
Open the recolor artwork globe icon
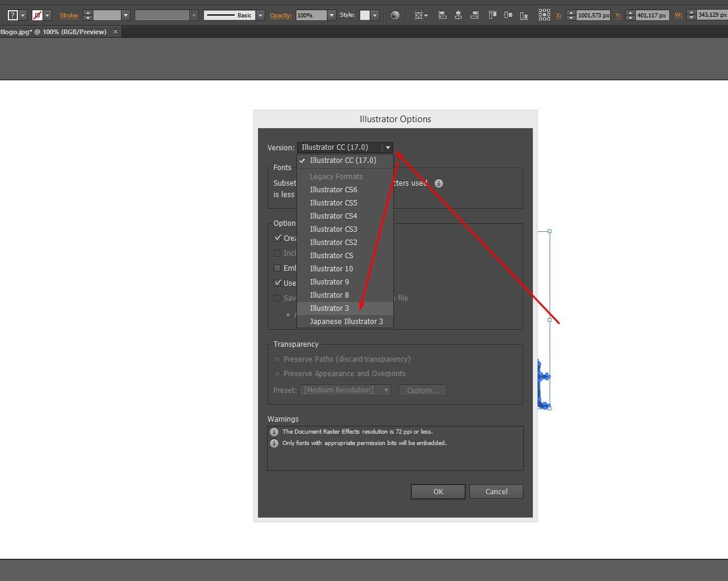click(395, 15)
